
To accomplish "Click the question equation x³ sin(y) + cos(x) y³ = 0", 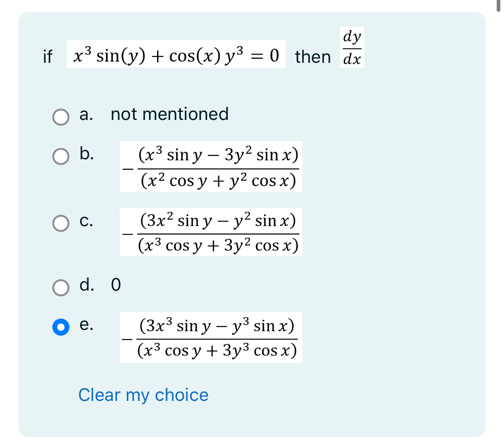I will pos(176,54).
